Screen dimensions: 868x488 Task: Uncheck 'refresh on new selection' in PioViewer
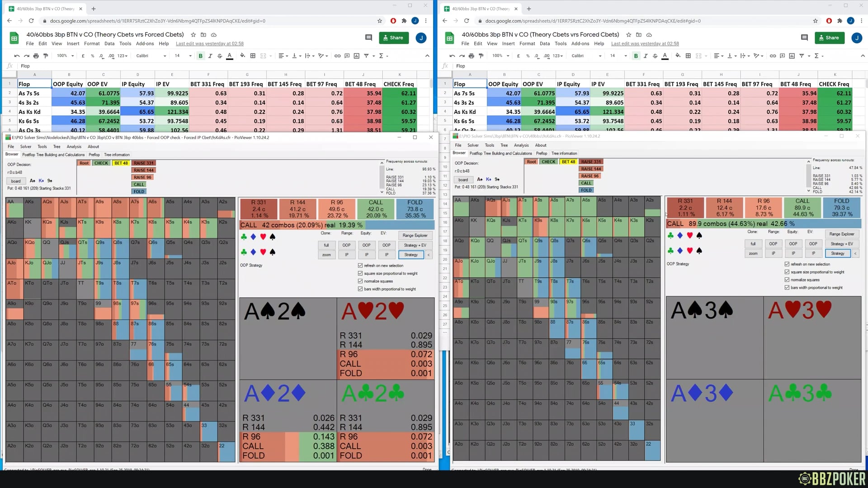(360, 266)
